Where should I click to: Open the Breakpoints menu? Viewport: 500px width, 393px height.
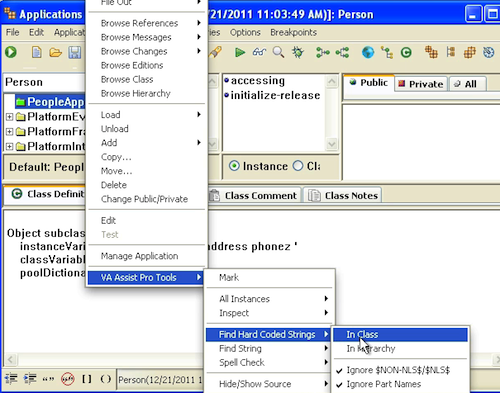tap(293, 32)
